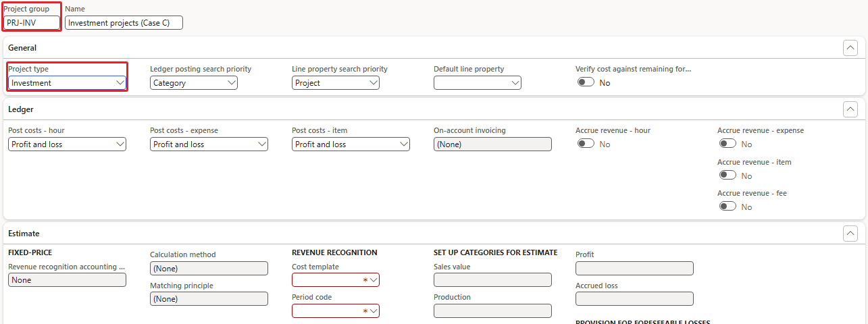Toggle Verify cost against remaining forecast
The image size is (868, 324).
coord(586,82)
